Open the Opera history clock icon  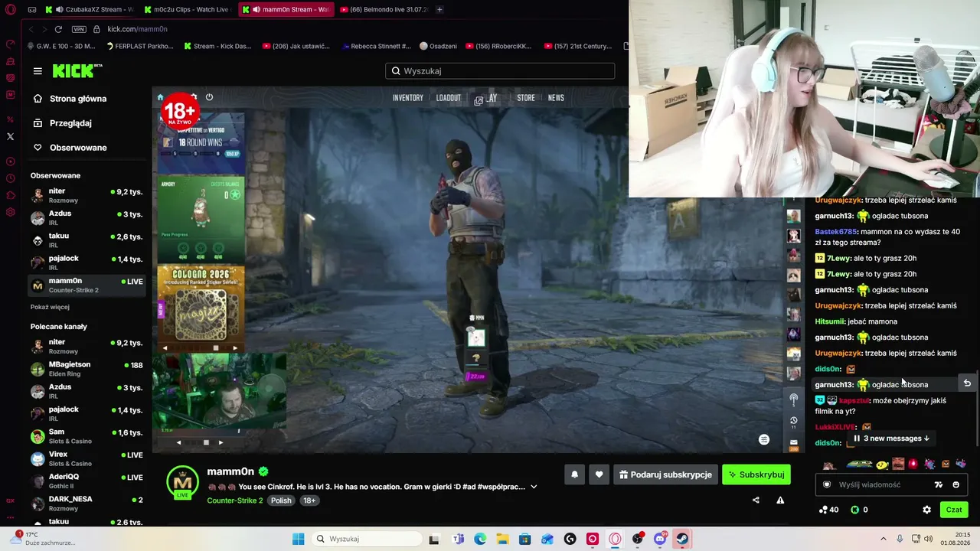click(10, 178)
